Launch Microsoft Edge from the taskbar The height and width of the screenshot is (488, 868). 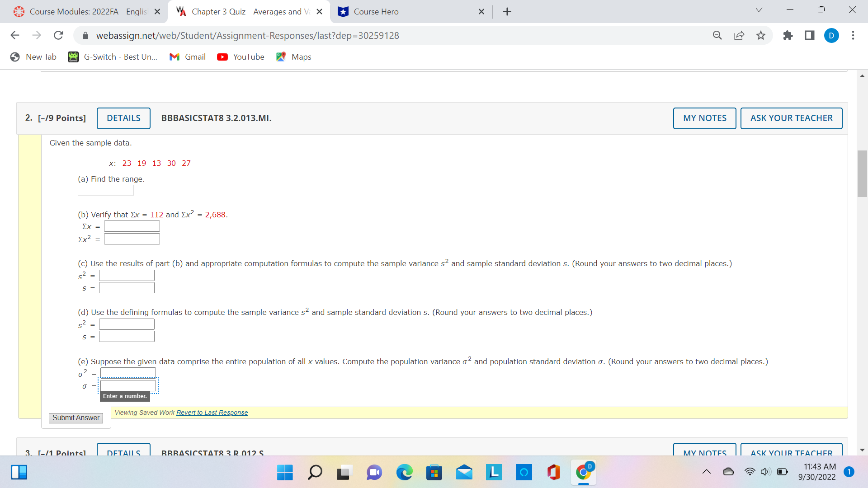point(405,473)
